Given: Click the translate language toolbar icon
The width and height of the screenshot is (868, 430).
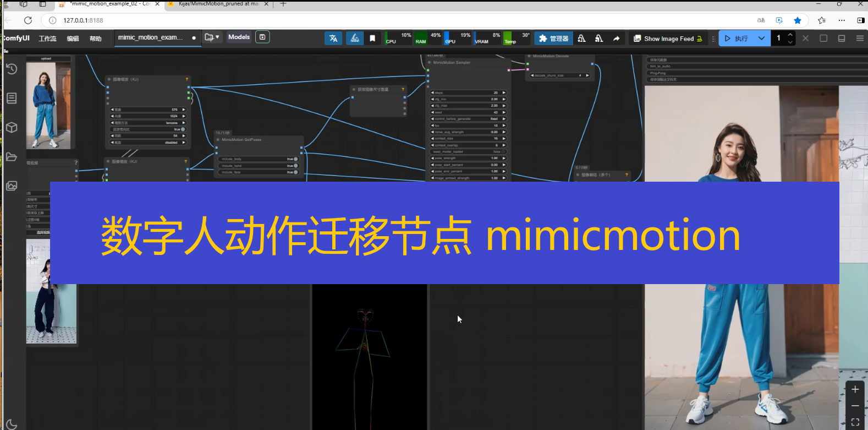Looking at the screenshot, I should (x=333, y=39).
